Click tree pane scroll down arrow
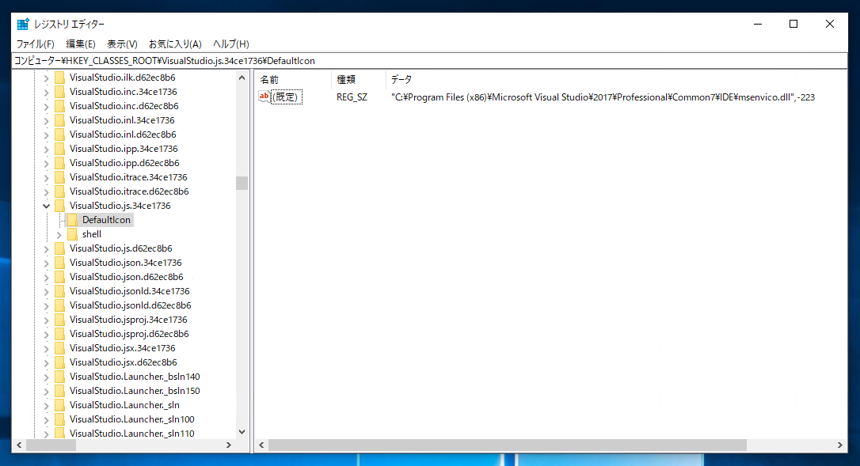Screen dimensions: 860x466 tap(242, 432)
